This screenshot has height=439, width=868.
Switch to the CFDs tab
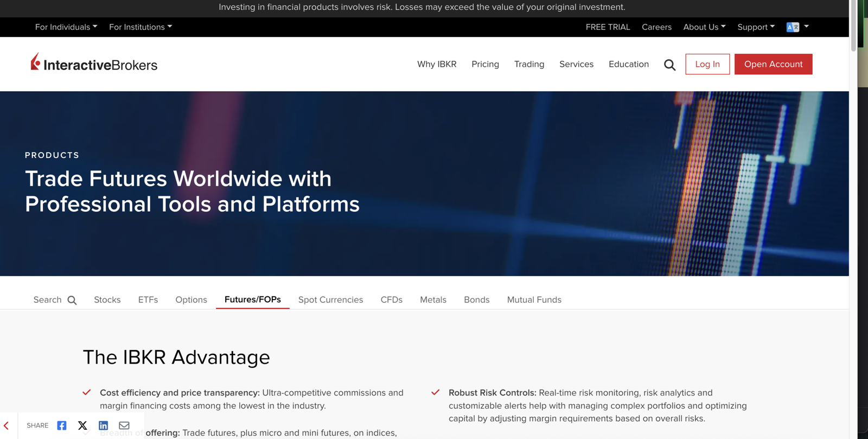[391, 300]
